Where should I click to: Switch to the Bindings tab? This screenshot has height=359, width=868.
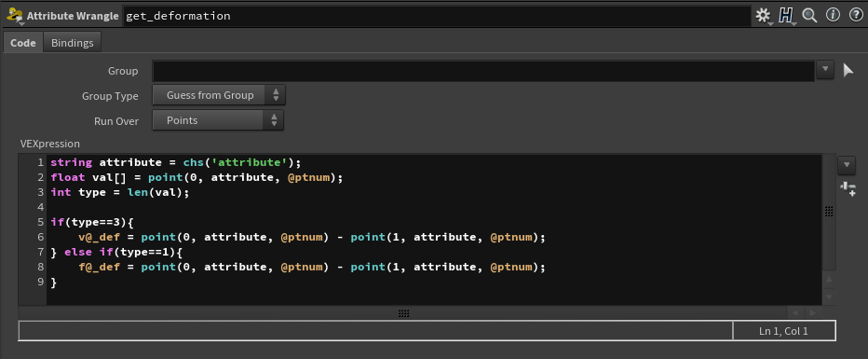point(73,43)
